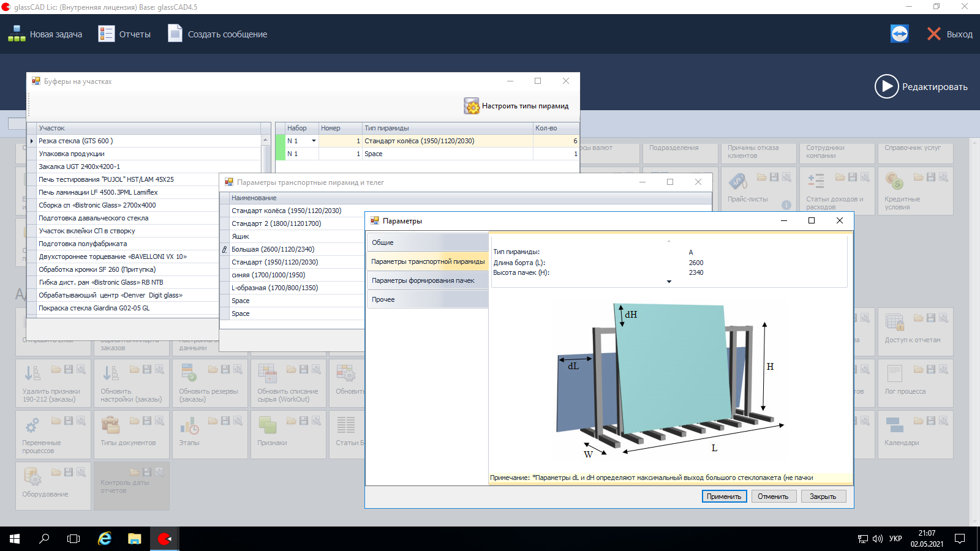Select Параметры транспортной пирамиды tab
Screen dimensions: 980x551
tap(427, 261)
